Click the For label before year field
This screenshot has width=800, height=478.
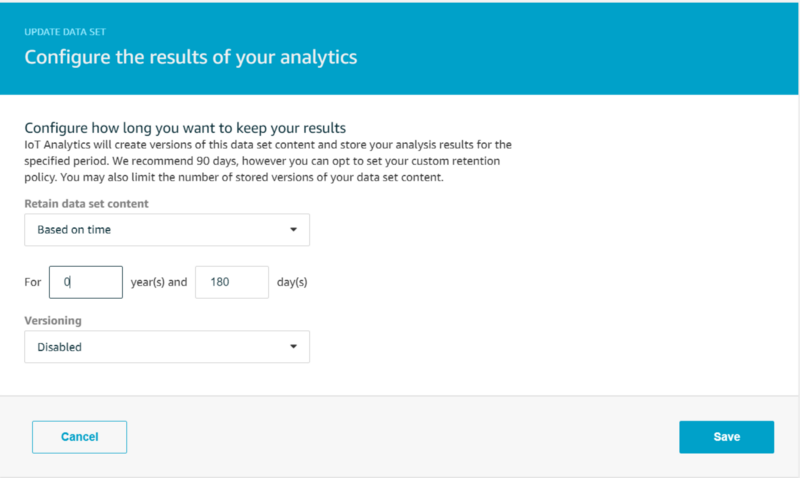pyautogui.click(x=33, y=282)
